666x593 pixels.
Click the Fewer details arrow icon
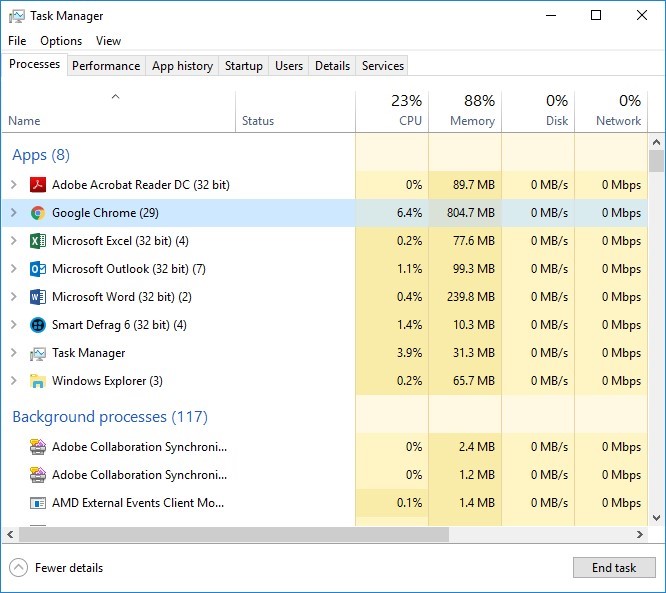(18, 568)
